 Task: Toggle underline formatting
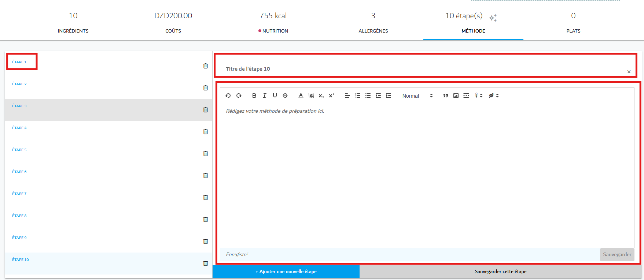[275, 96]
